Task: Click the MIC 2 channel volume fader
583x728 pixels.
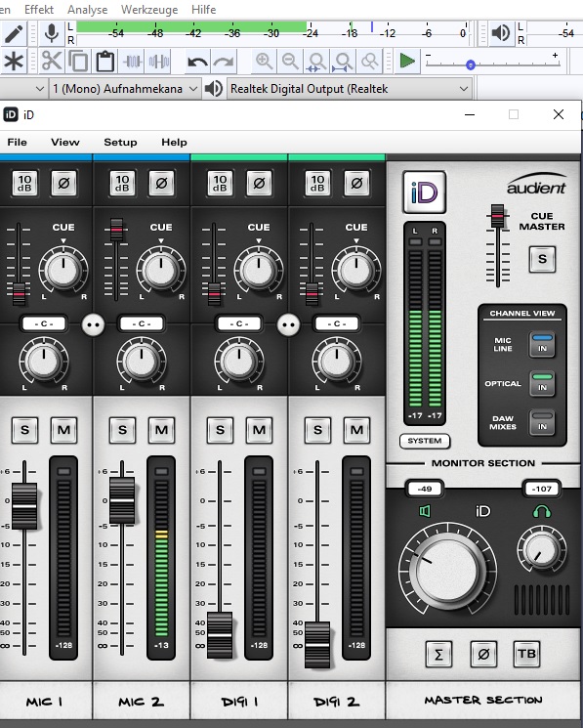Action: [122, 500]
